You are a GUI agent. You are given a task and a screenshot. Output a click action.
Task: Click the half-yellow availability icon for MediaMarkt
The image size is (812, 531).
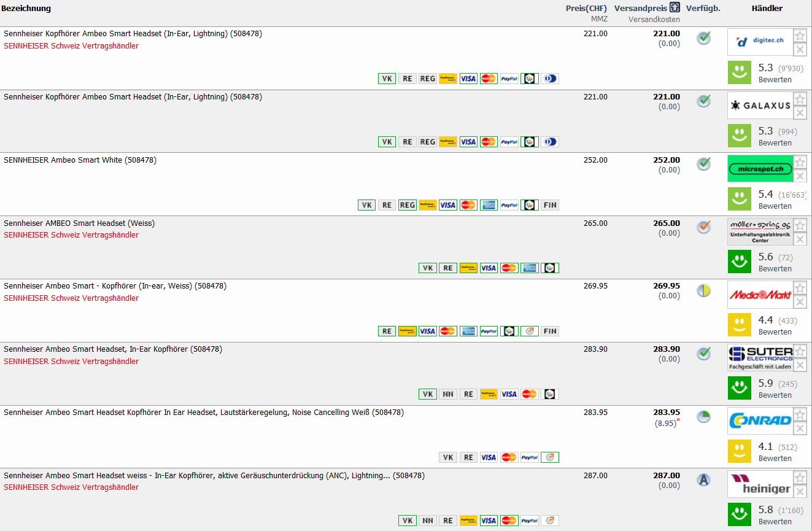point(703,290)
